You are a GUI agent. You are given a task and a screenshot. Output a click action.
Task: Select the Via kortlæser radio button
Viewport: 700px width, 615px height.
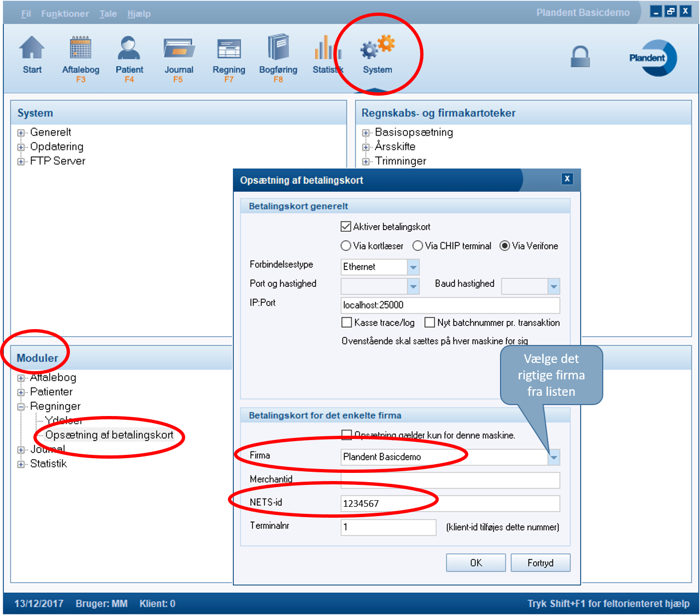(x=346, y=246)
